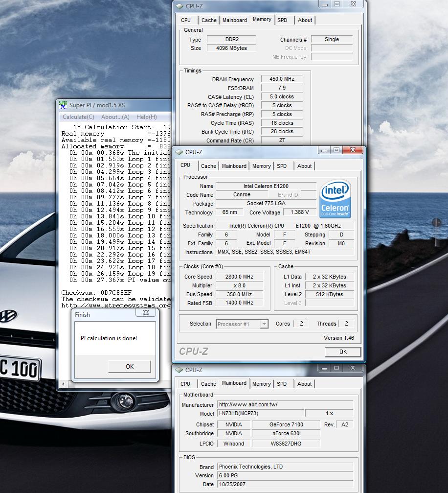Viewport: 448px width, 493px height.
Task: Click 'Checksum: 0D7C88EF' line in Super PI
Action: [x=96, y=293]
